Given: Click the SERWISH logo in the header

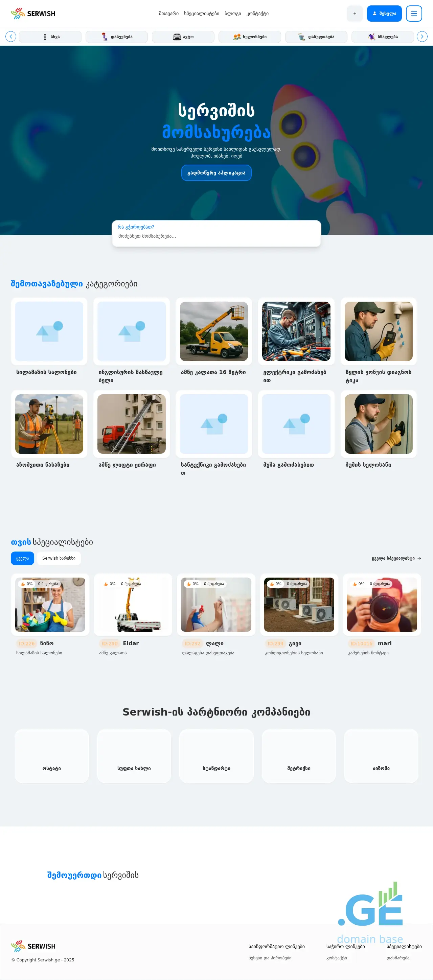Looking at the screenshot, I should 33,14.
